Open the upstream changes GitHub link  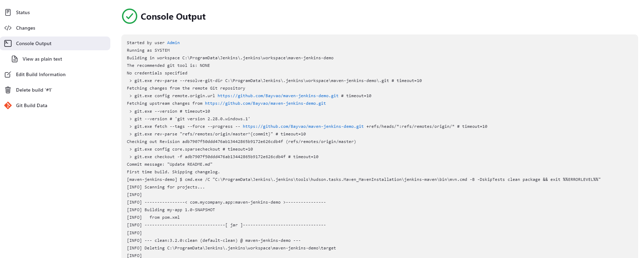(x=265, y=103)
